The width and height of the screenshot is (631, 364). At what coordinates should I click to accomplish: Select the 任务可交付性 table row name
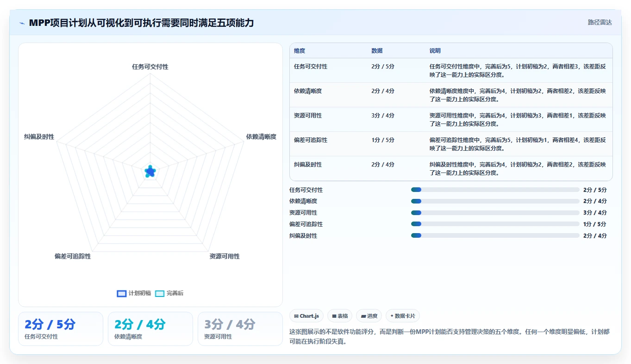311,67
